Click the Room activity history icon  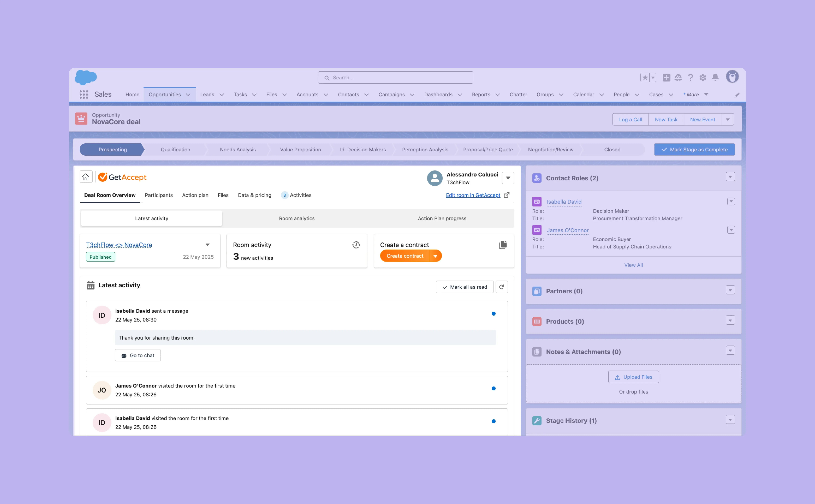[356, 245]
